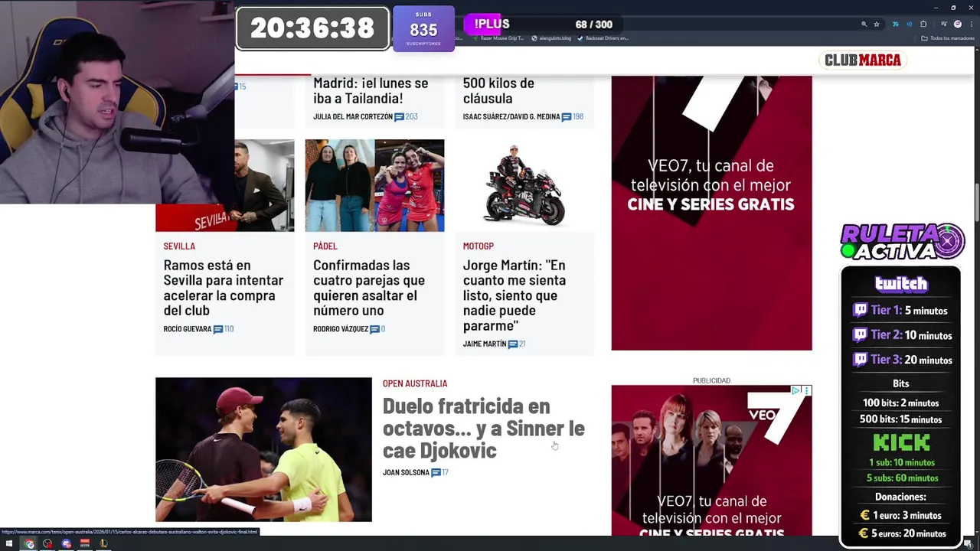The height and width of the screenshot is (551, 980).
Task: Open the Razer Mouse Grip bookmark
Action: pos(498,38)
